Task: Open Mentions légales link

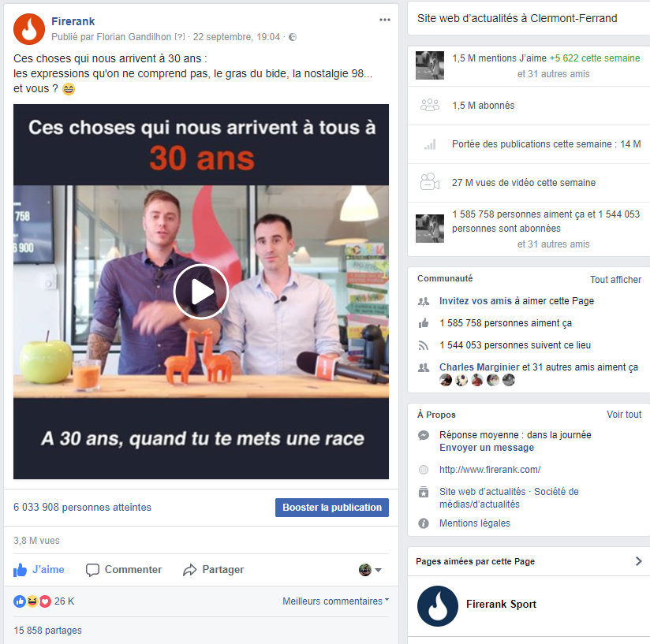Action: pos(475,523)
